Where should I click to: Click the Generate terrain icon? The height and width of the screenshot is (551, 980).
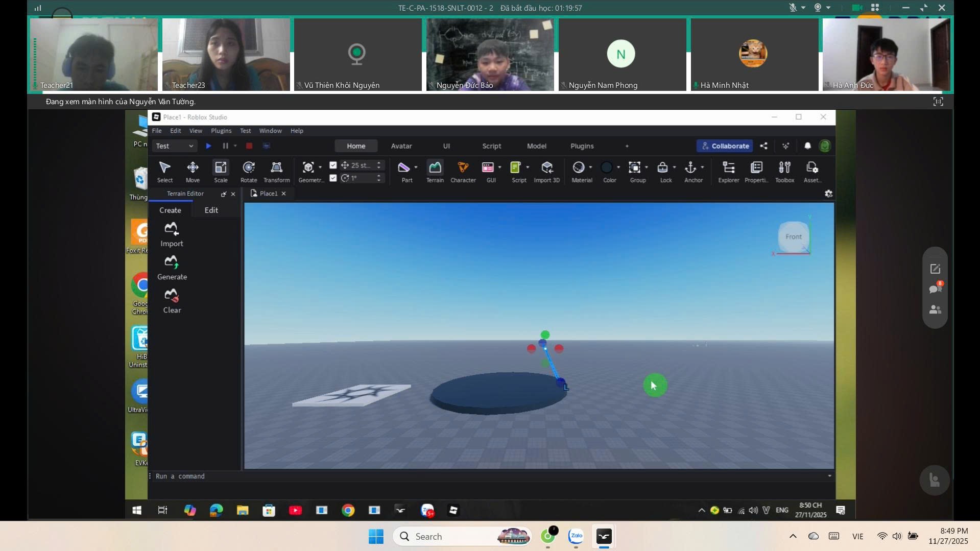tap(172, 262)
